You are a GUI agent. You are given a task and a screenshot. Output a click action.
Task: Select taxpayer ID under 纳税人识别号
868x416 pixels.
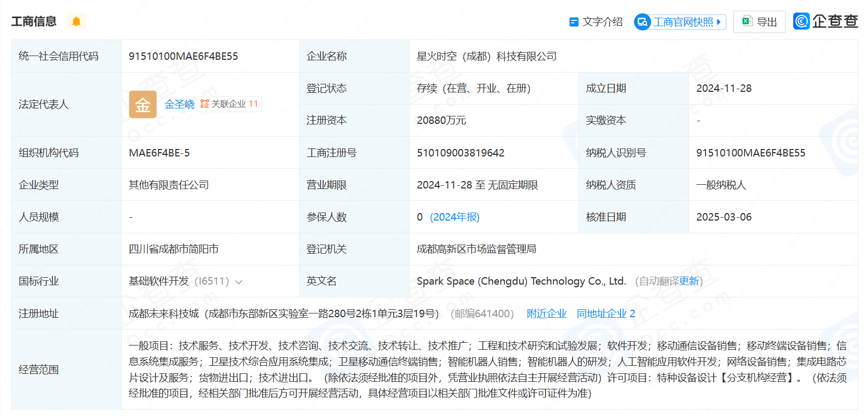(x=750, y=153)
